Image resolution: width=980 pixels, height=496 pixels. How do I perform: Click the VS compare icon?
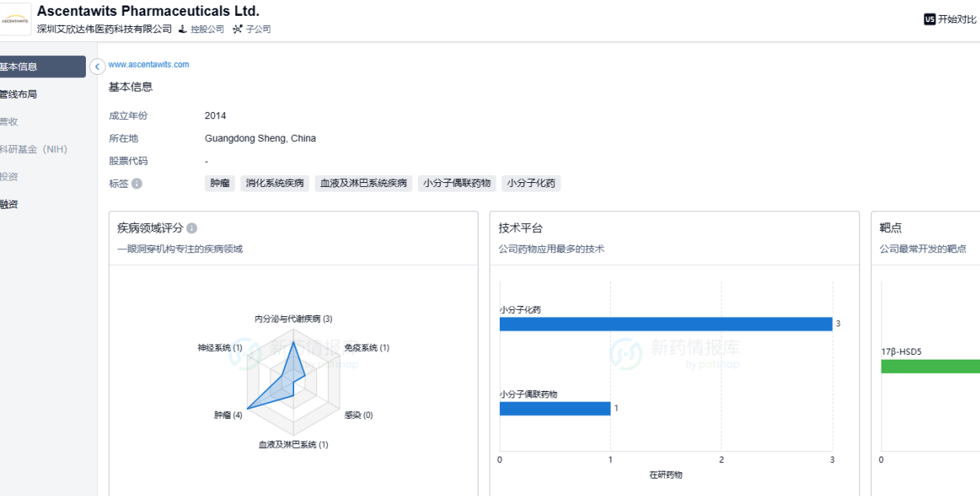coord(930,20)
